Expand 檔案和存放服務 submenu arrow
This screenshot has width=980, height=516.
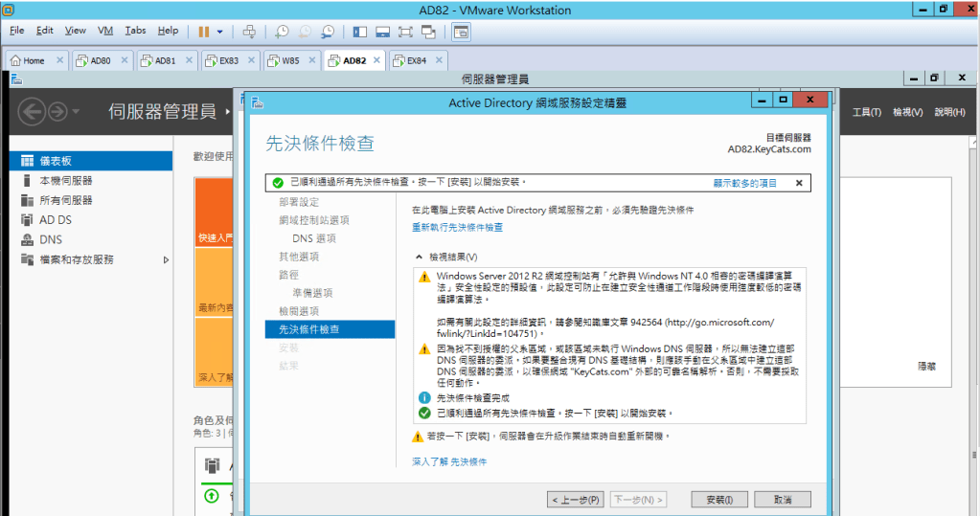166,259
